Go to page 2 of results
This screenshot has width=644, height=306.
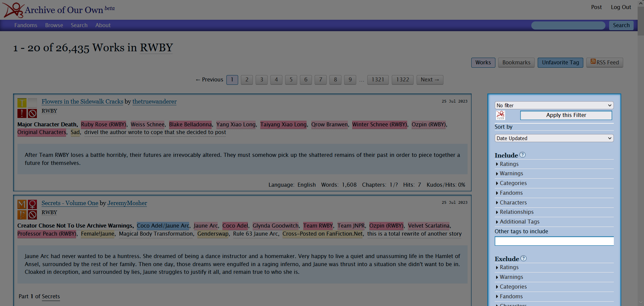coord(247,79)
